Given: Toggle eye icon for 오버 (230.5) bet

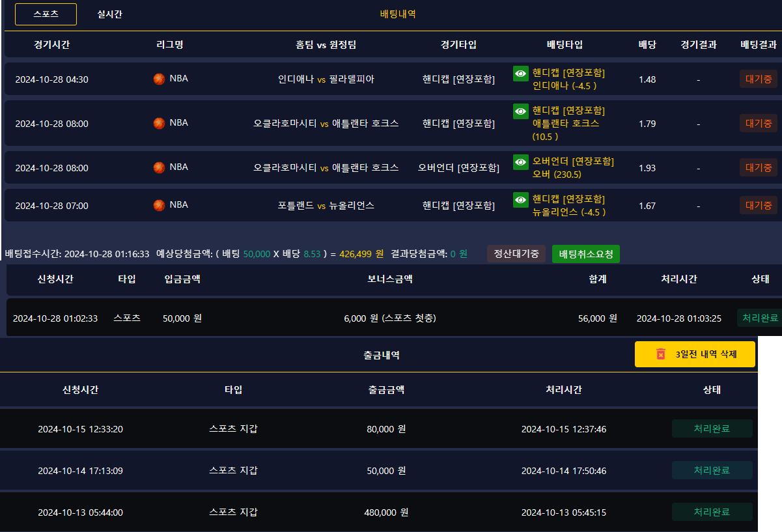Looking at the screenshot, I should [520, 162].
